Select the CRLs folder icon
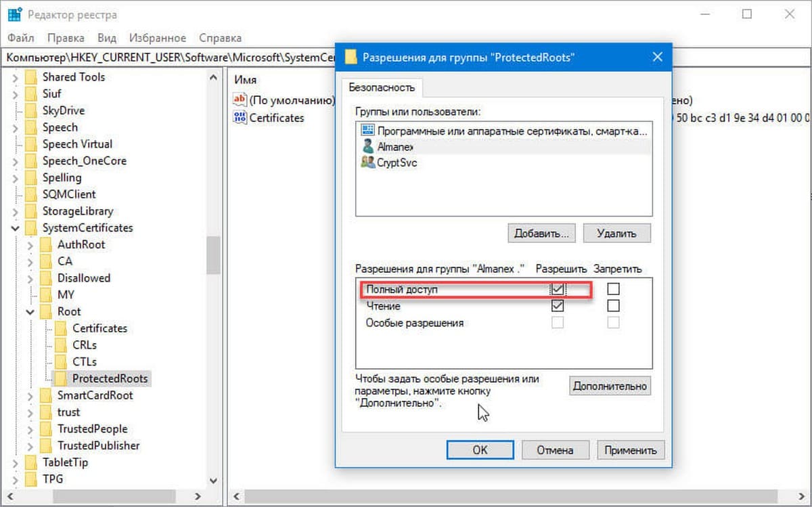Image resolution: width=812 pixels, height=507 pixels. tap(61, 345)
